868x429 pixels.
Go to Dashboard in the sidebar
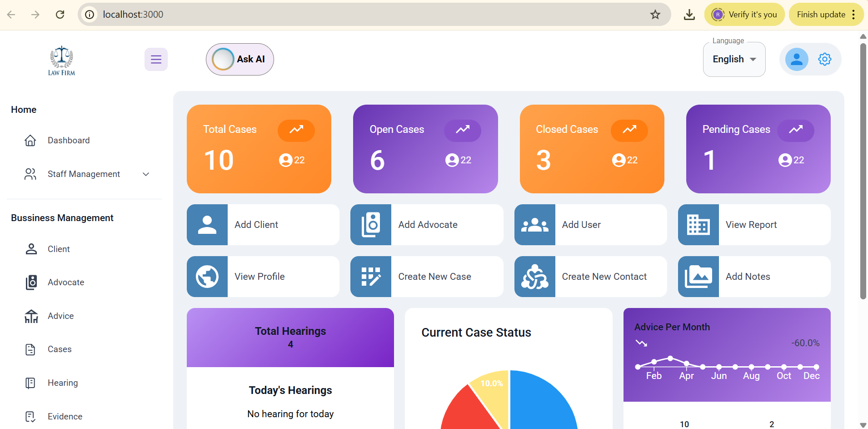pyautogui.click(x=69, y=141)
